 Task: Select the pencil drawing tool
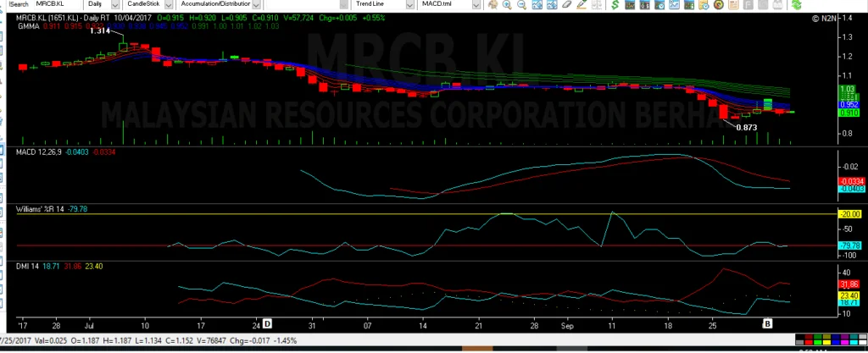click(581, 4)
